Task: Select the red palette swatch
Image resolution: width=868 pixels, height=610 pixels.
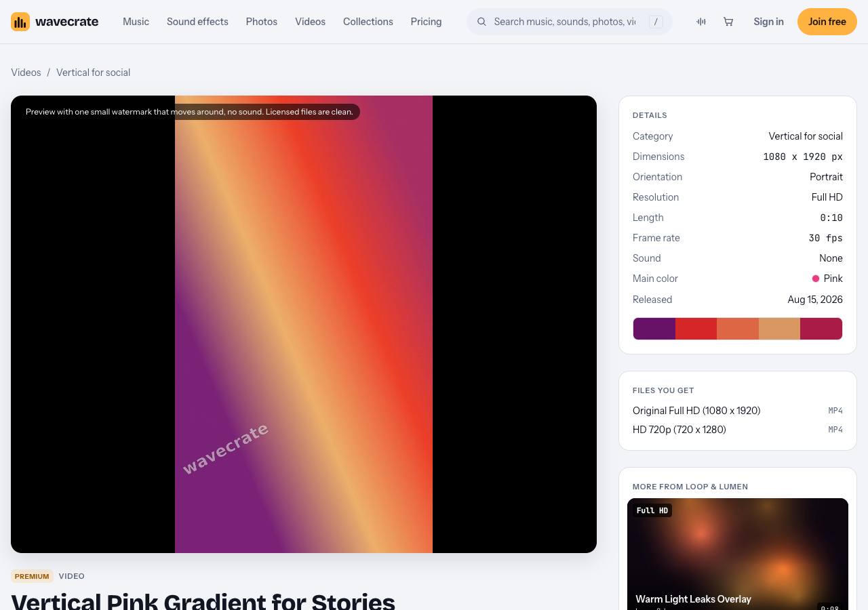Action: pyautogui.click(x=696, y=329)
